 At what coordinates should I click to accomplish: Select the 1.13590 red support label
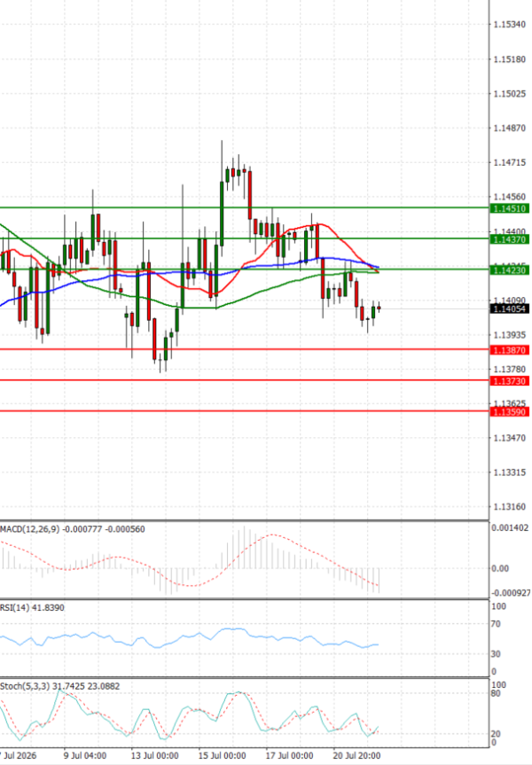[510, 412]
